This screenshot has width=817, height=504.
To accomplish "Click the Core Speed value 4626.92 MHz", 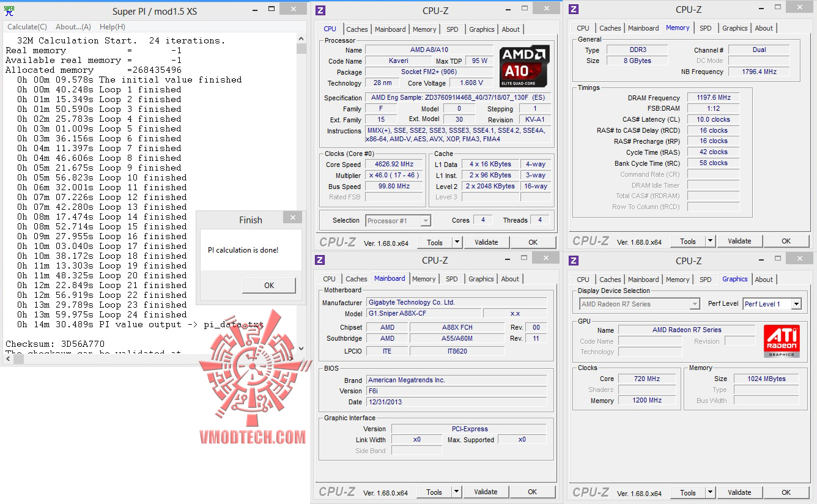I will pyautogui.click(x=395, y=165).
